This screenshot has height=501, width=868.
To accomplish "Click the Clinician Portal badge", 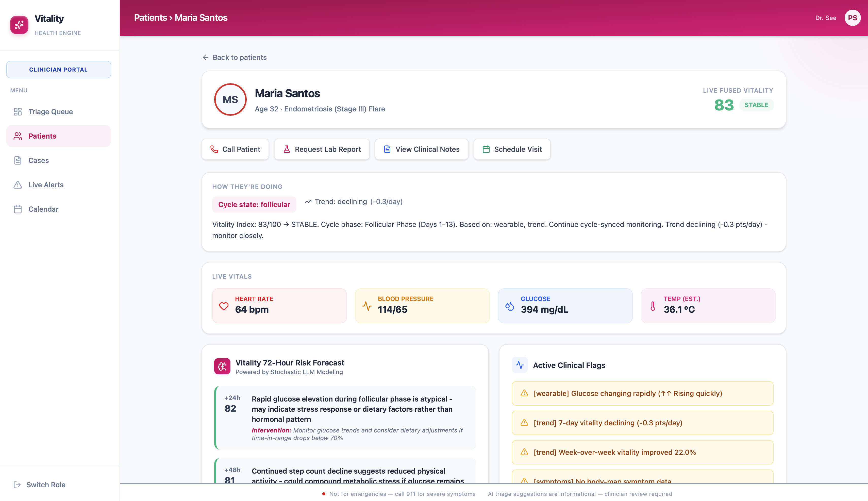I will [x=58, y=70].
